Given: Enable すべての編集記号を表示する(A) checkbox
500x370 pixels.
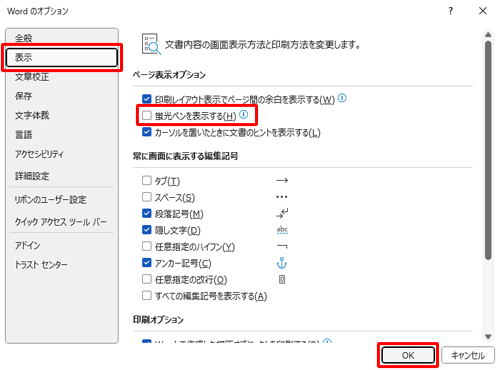Looking at the screenshot, I should (147, 295).
